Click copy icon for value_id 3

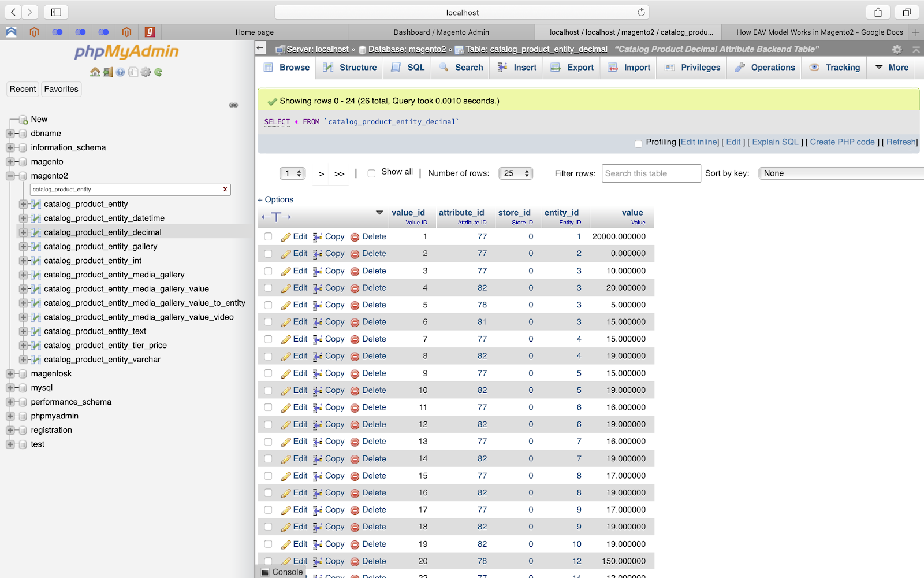[x=318, y=271]
